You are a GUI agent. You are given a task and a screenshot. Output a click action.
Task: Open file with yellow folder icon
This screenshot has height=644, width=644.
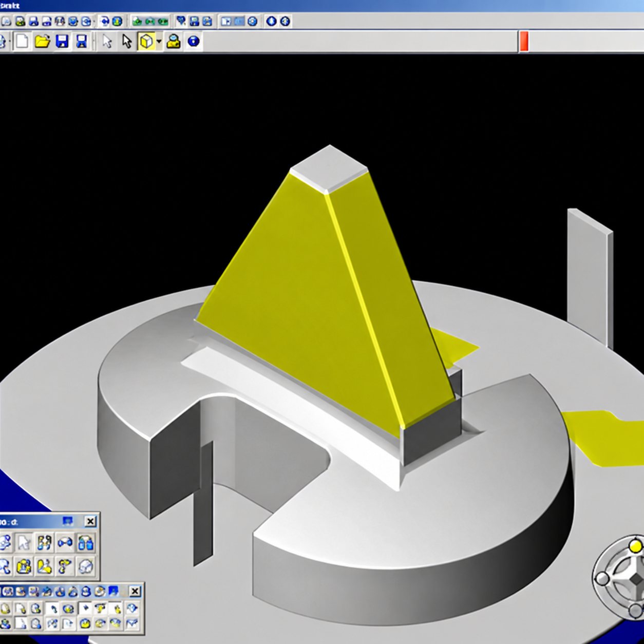coord(42,41)
